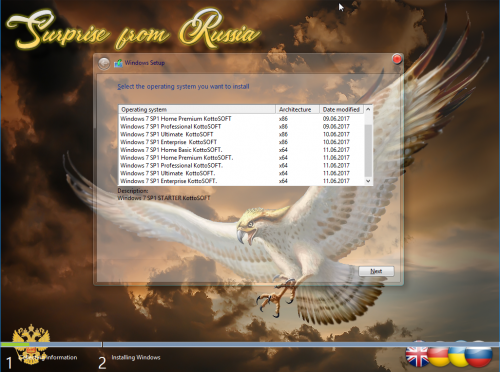Select the Ukrainian flag language icon
The height and width of the screenshot is (372, 500).
click(458, 356)
